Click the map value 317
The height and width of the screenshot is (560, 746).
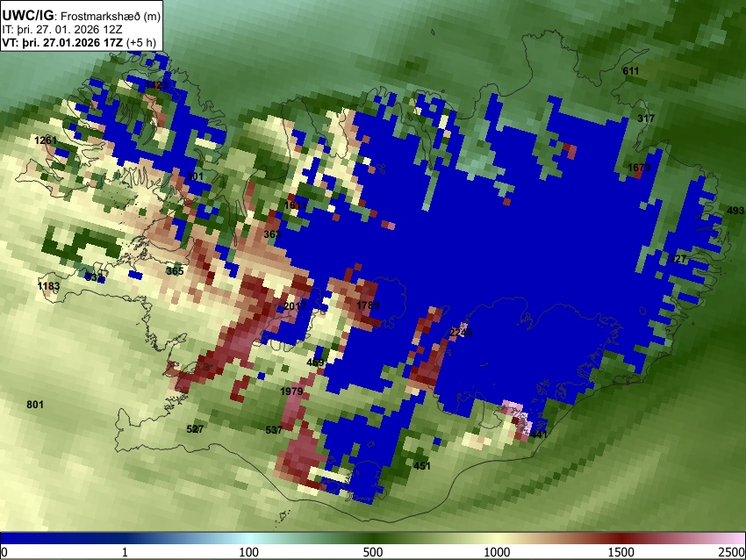[646, 118]
